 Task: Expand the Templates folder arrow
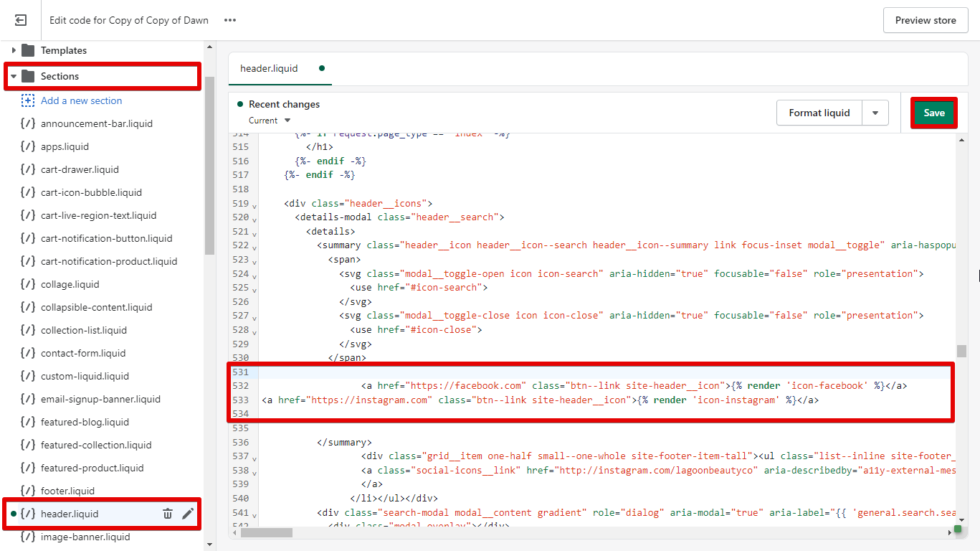click(14, 50)
